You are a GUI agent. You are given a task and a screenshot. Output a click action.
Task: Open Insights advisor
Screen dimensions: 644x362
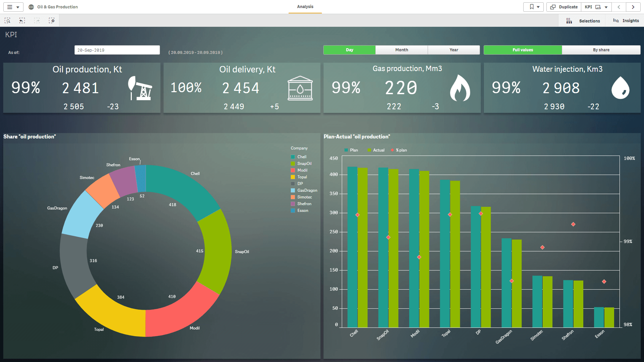[x=626, y=21]
